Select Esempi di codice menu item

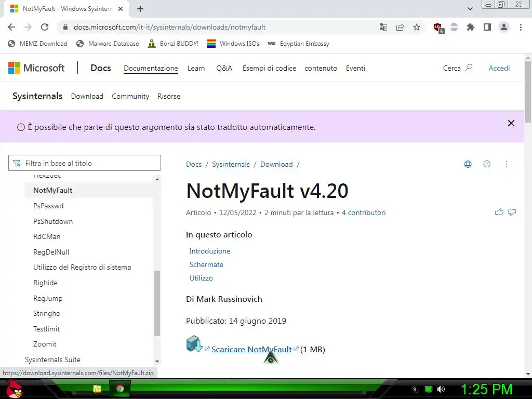pyautogui.click(x=270, y=68)
